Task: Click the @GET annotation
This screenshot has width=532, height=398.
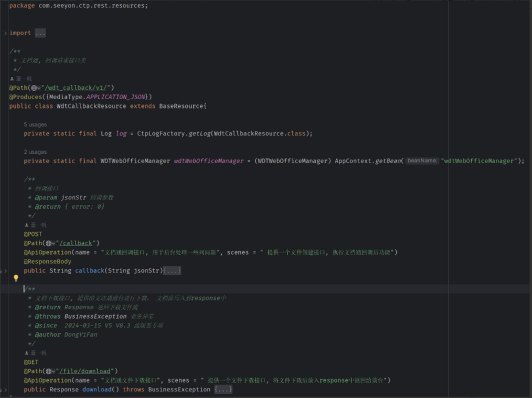Action: click(x=31, y=362)
